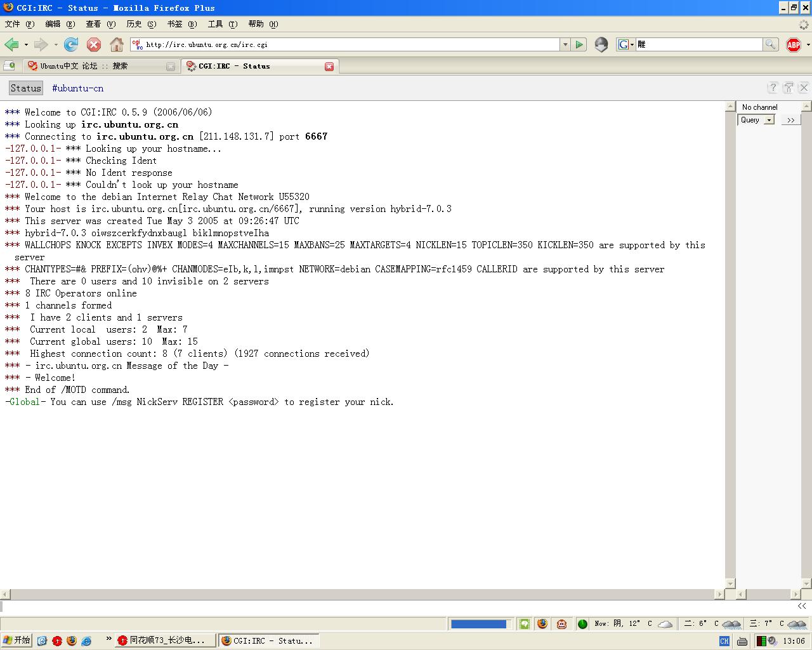Click the Greasemonkey monkey face icon
812x650 pixels.
point(561,624)
